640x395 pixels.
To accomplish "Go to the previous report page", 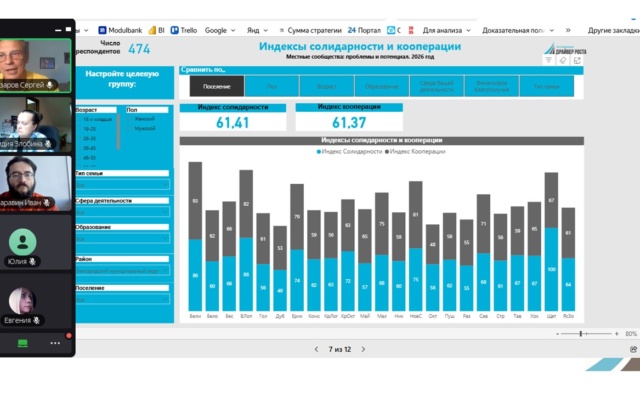I will (316, 349).
